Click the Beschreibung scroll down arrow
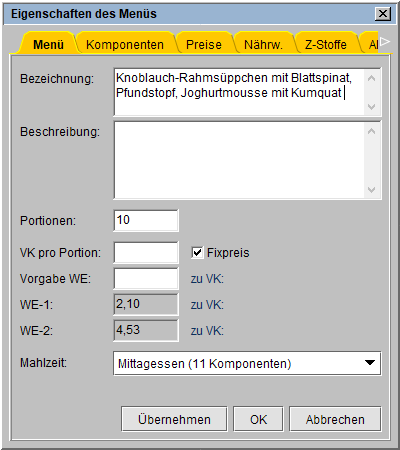The width and height of the screenshot is (400, 450). (x=371, y=190)
